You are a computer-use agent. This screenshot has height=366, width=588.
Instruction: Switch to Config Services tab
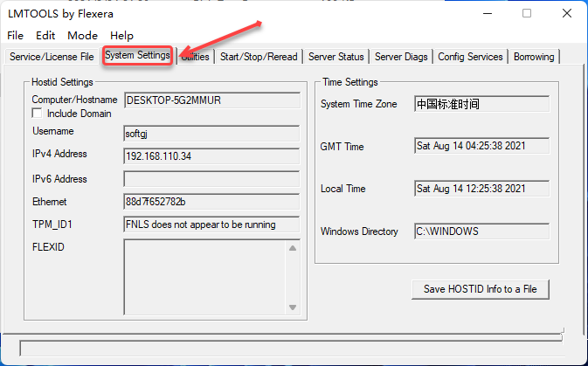point(470,57)
